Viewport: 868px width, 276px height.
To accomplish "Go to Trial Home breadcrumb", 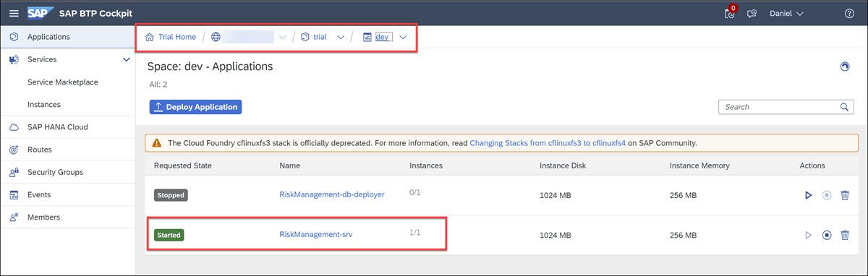I will click(x=176, y=37).
